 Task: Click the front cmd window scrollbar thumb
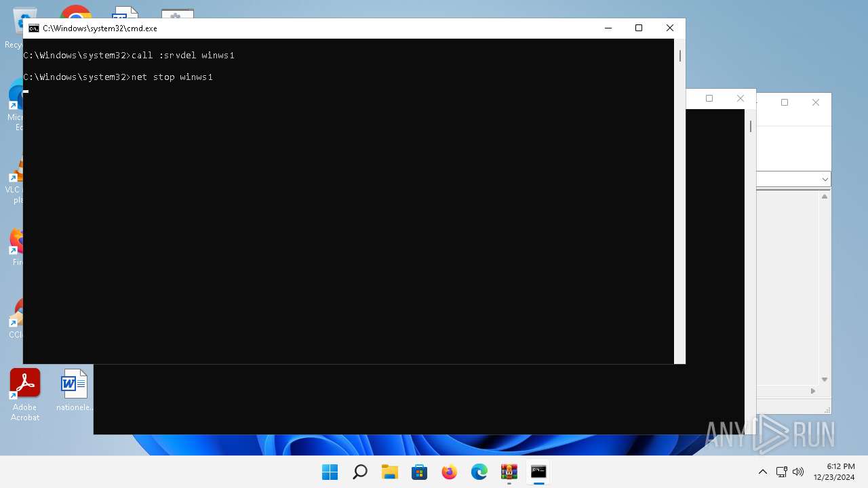(680, 56)
